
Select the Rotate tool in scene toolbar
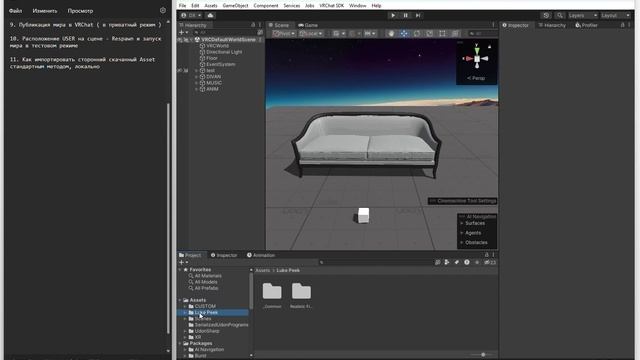[x=417, y=33]
